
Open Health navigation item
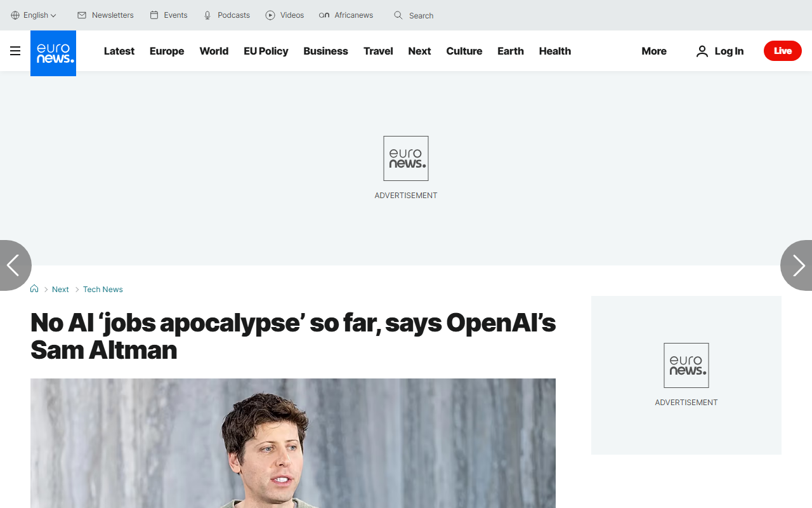pos(555,51)
